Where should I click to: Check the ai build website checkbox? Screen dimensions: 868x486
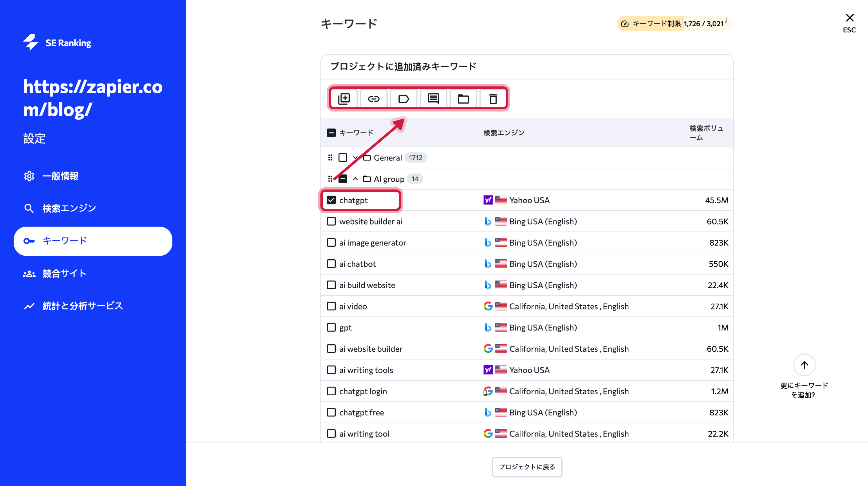pyautogui.click(x=331, y=285)
